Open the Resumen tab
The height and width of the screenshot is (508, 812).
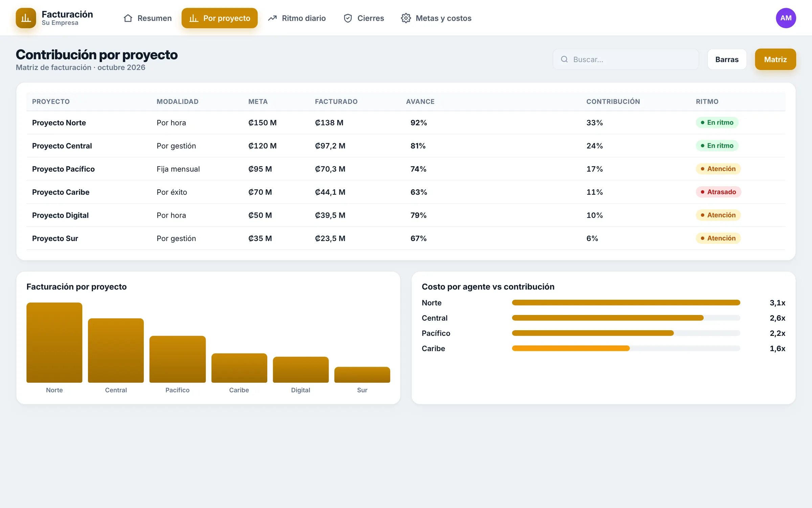[148, 18]
